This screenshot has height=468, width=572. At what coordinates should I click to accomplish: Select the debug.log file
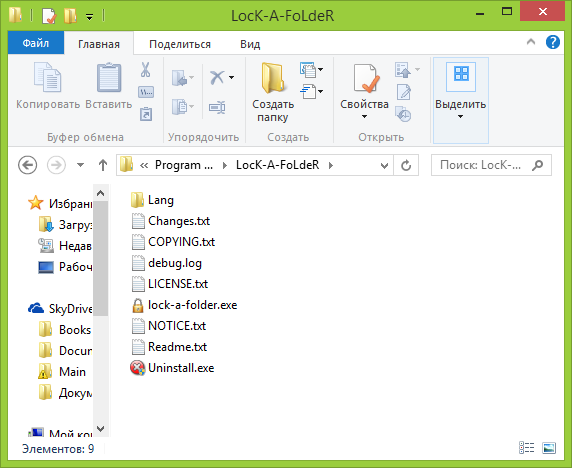pos(166,263)
